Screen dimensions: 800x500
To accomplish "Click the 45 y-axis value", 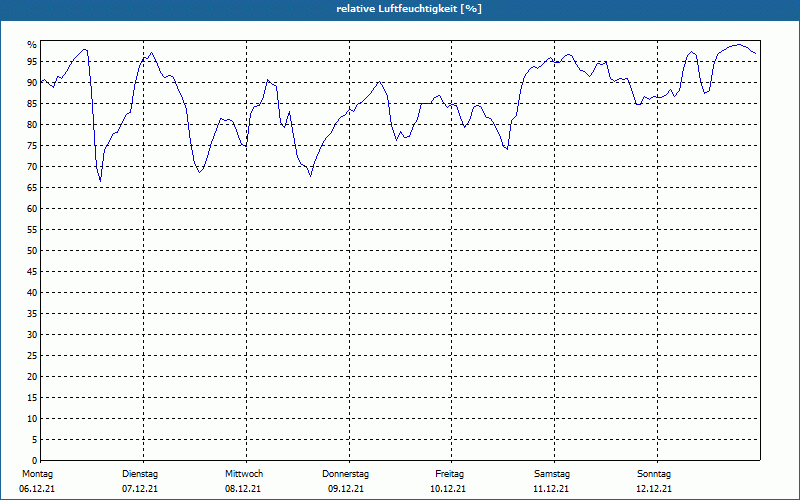I will 32,271.
